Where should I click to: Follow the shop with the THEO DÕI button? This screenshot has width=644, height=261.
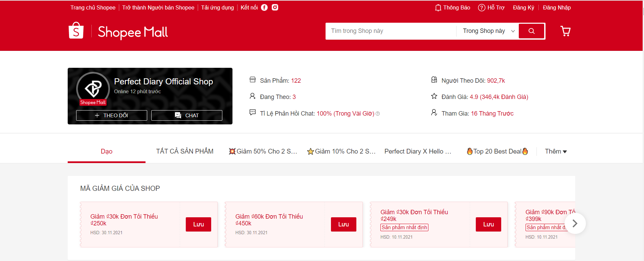pyautogui.click(x=112, y=115)
